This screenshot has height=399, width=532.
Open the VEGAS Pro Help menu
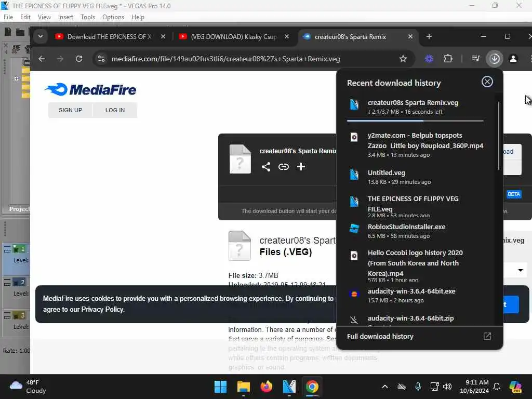pos(138,17)
